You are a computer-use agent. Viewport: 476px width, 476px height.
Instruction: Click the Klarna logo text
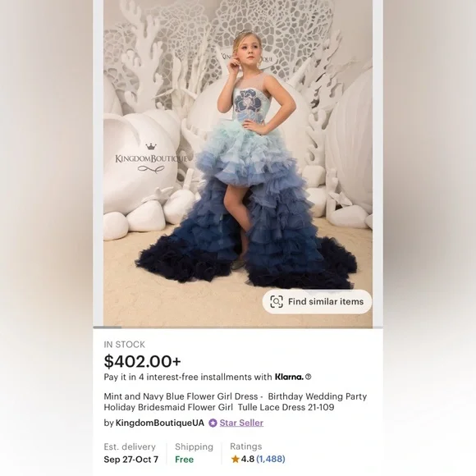[289, 377]
